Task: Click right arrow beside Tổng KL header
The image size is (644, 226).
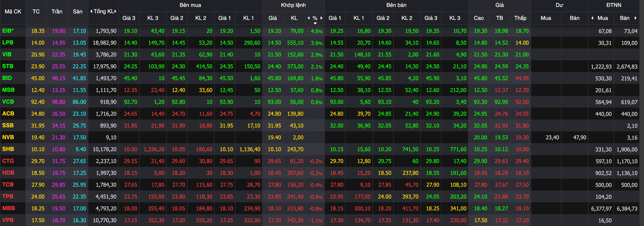Action: point(115,11)
